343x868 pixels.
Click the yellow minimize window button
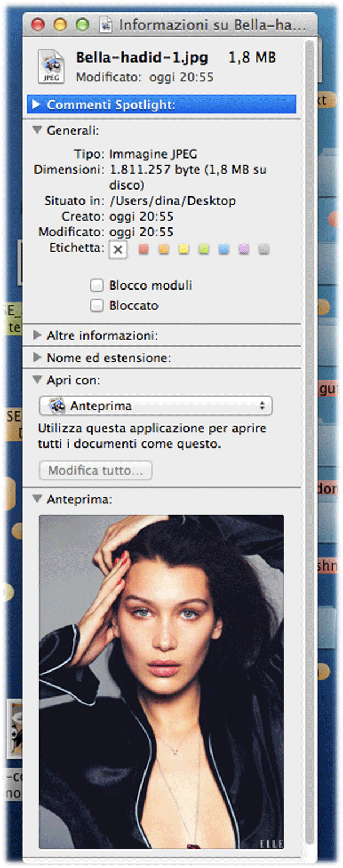pos(60,25)
